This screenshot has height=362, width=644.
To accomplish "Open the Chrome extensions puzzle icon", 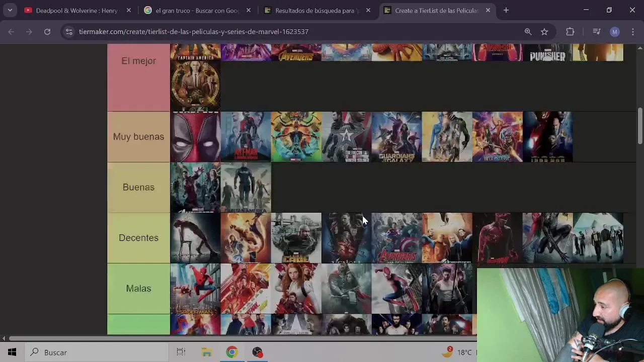I will [x=570, y=32].
